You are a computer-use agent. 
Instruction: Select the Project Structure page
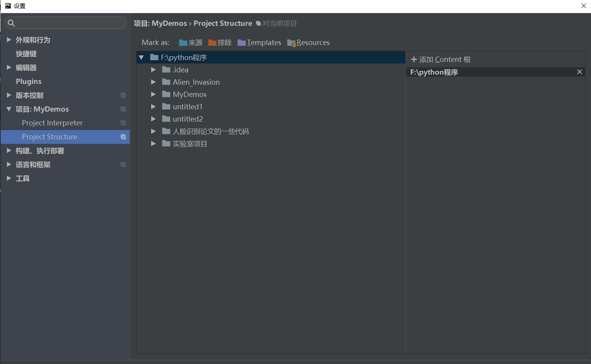click(x=65, y=137)
